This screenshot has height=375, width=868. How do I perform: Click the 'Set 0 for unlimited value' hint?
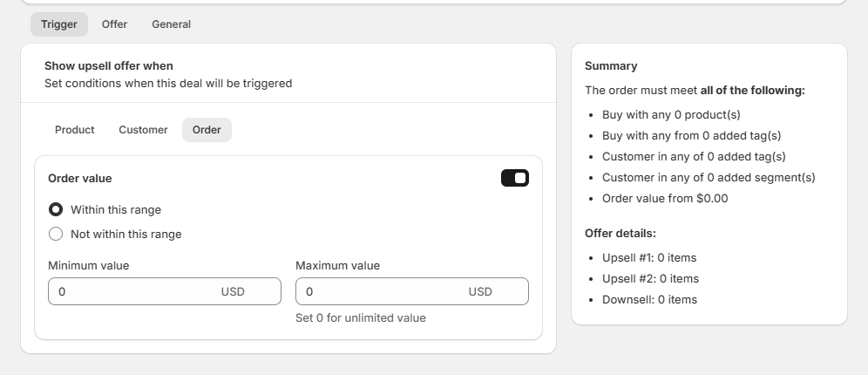coord(361,318)
